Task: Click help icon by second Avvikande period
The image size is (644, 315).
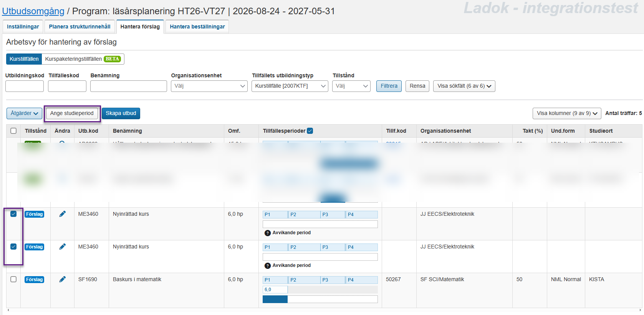Action: pyautogui.click(x=268, y=266)
